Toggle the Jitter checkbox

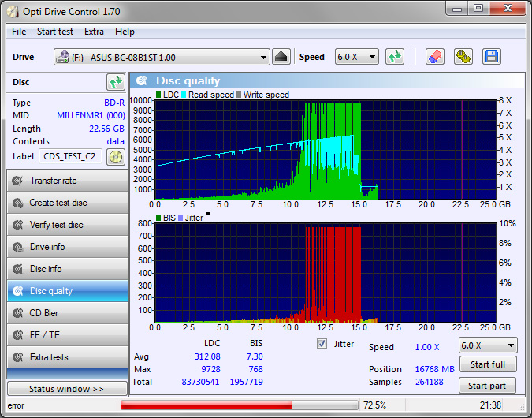click(x=322, y=344)
